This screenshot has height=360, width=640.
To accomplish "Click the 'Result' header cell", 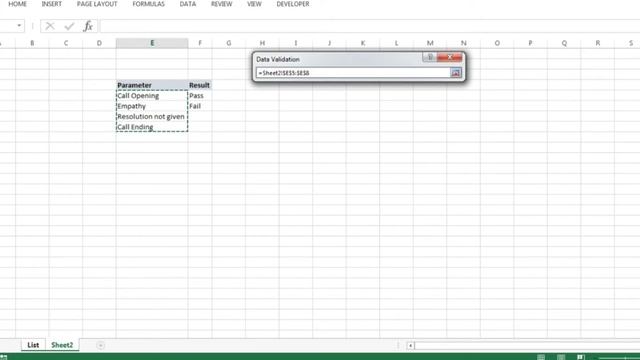I will [200, 85].
